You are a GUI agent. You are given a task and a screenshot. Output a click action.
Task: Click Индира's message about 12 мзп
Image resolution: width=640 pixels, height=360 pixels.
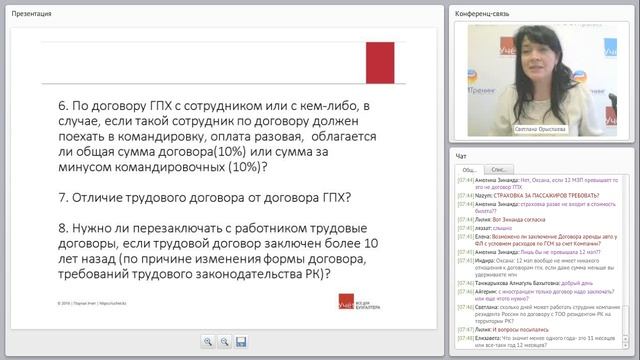(537, 268)
